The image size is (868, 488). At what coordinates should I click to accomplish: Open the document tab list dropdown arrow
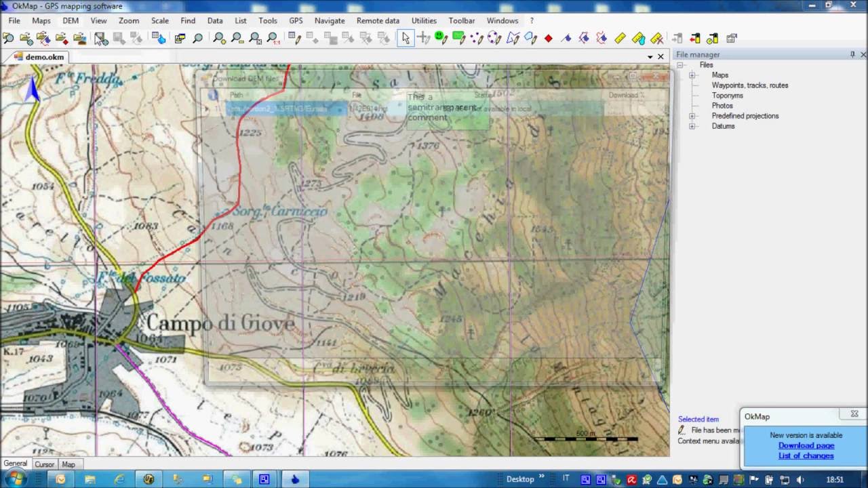click(x=650, y=57)
